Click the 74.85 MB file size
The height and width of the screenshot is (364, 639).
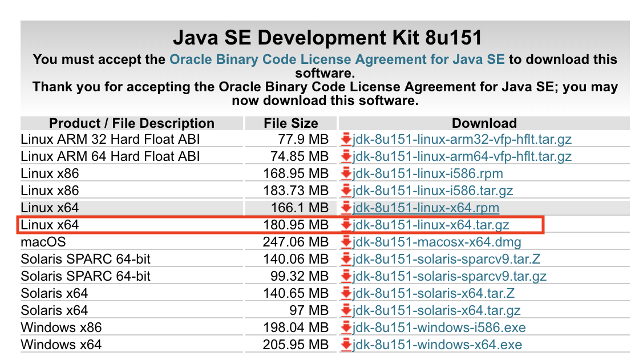[x=300, y=156]
